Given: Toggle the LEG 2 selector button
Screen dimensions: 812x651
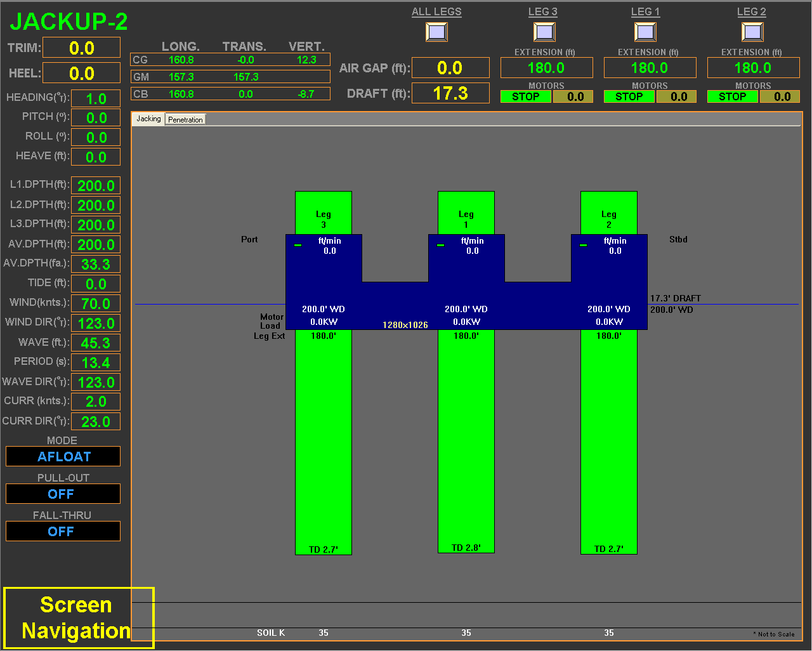Looking at the screenshot, I should (x=752, y=32).
